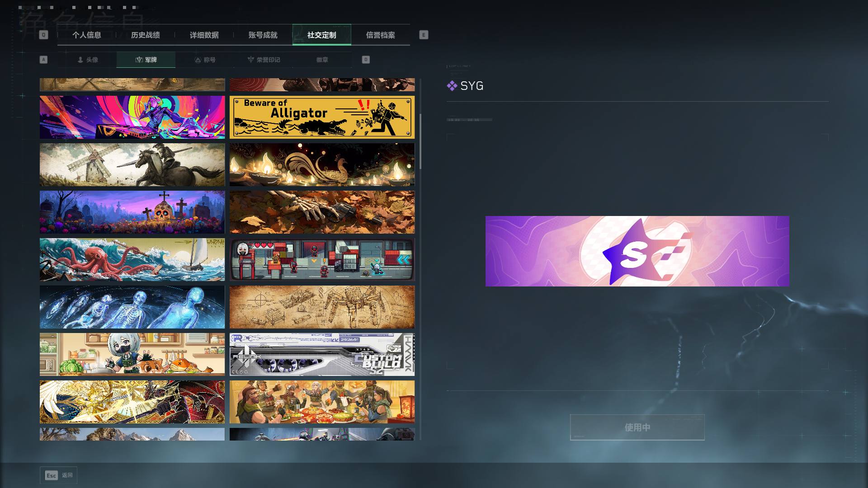Select the golden angel versus dragon dog tag
The height and width of the screenshot is (488, 868).
click(132, 402)
